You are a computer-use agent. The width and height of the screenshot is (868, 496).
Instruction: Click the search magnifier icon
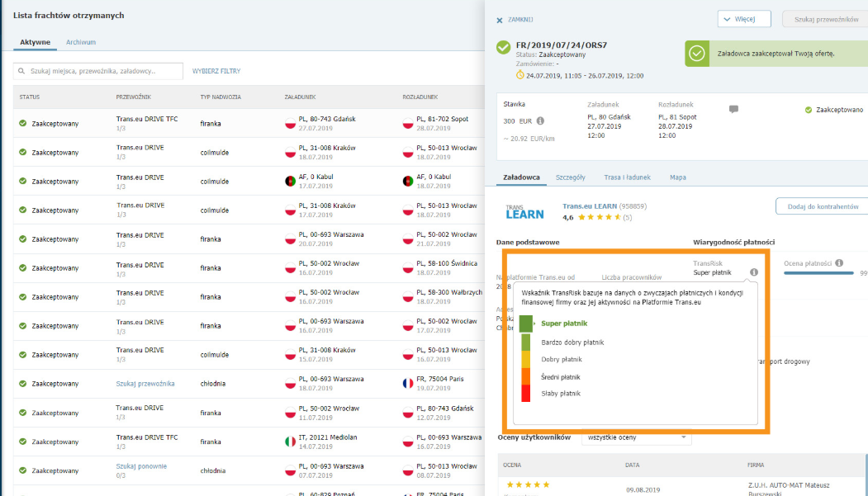click(x=21, y=71)
